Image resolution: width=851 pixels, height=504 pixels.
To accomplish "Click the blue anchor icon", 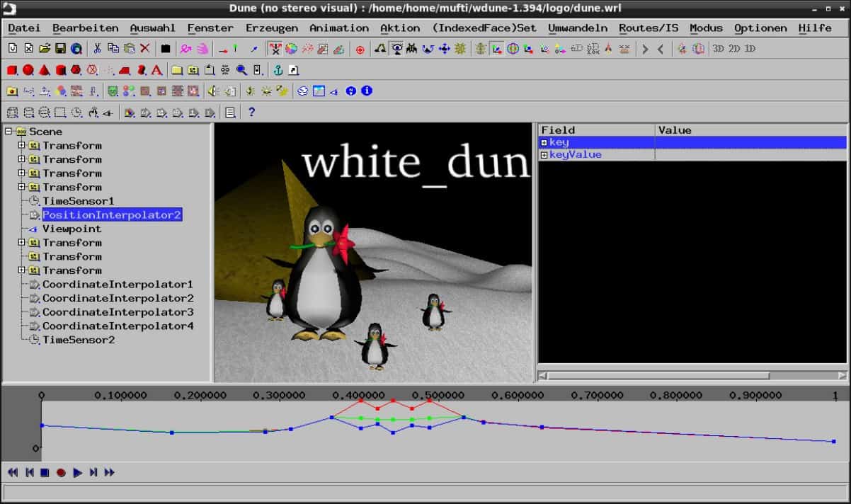I will (x=278, y=70).
